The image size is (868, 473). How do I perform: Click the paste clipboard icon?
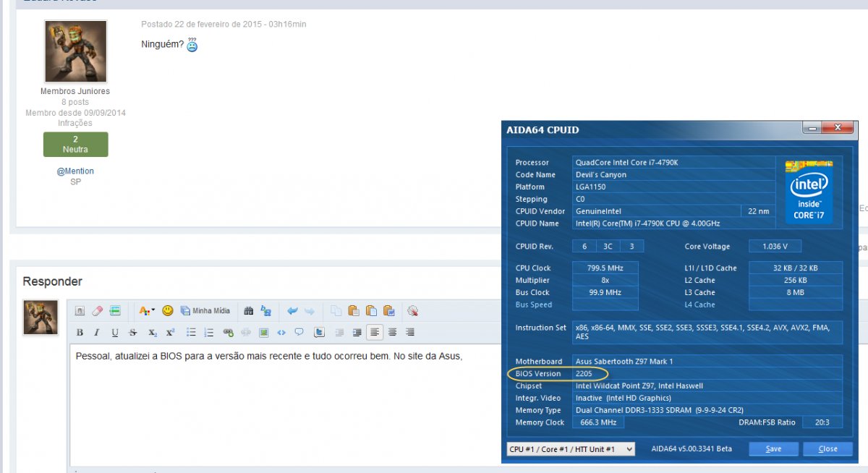(x=354, y=311)
